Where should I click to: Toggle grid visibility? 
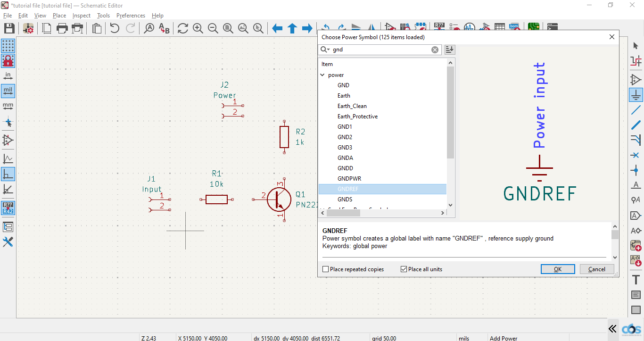pos(8,46)
